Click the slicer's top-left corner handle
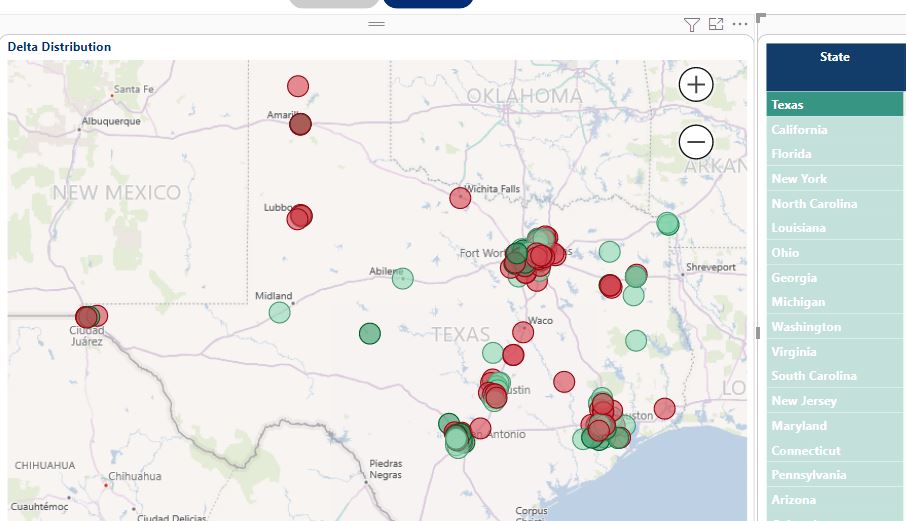The width and height of the screenshot is (906, 521). click(x=761, y=17)
